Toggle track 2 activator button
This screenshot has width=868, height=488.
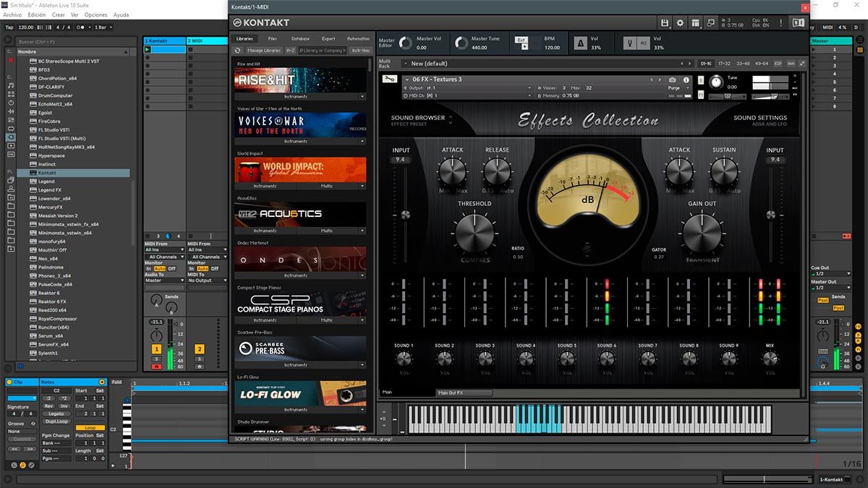(x=200, y=349)
